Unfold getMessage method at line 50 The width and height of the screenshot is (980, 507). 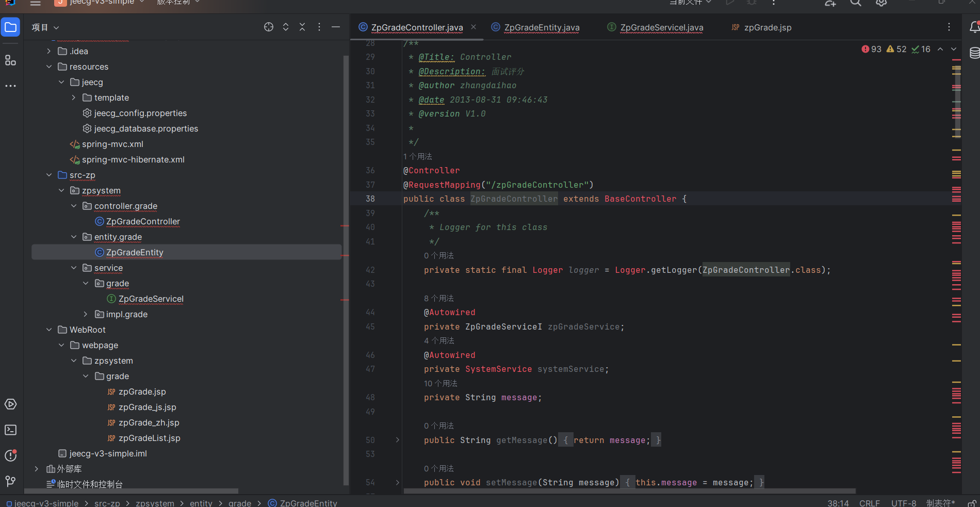pos(398,440)
